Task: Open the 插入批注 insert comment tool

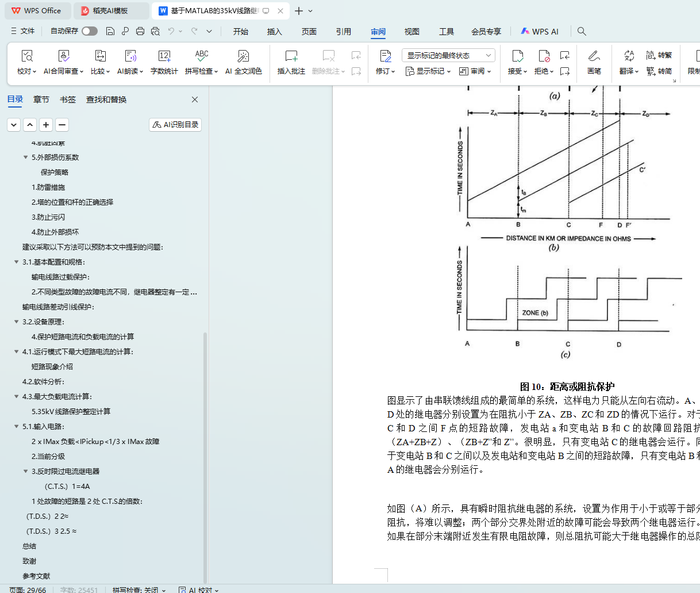Action: click(291, 56)
